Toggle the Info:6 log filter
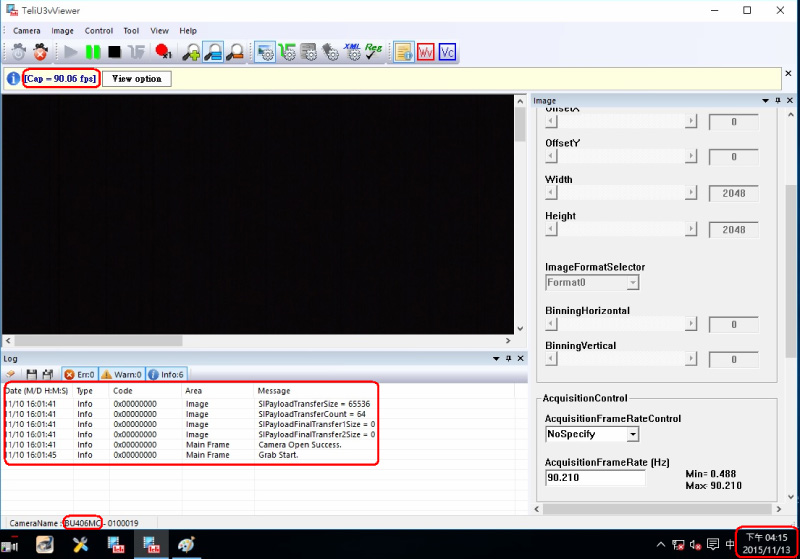Screen dimensions: 800x559 [166, 374]
